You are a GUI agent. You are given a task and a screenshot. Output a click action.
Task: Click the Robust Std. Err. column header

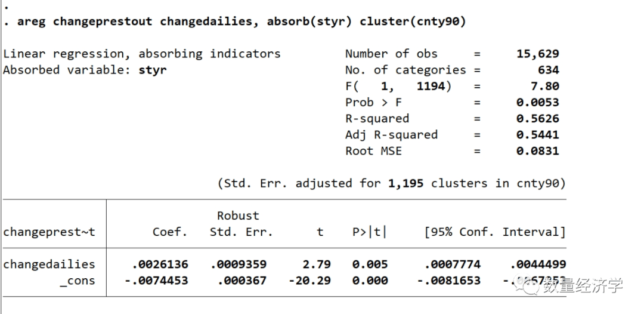pyautogui.click(x=241, y=224)
